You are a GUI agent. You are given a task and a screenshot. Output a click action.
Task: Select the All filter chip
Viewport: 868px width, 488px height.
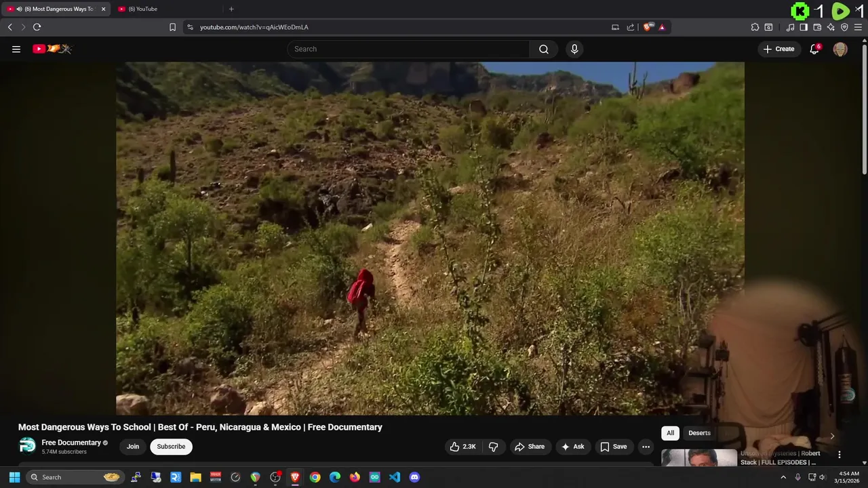point(670,433)
